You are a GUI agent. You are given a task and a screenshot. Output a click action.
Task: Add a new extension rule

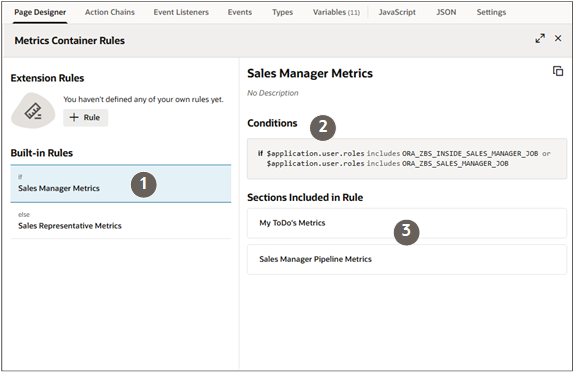[x=85, y=118]
